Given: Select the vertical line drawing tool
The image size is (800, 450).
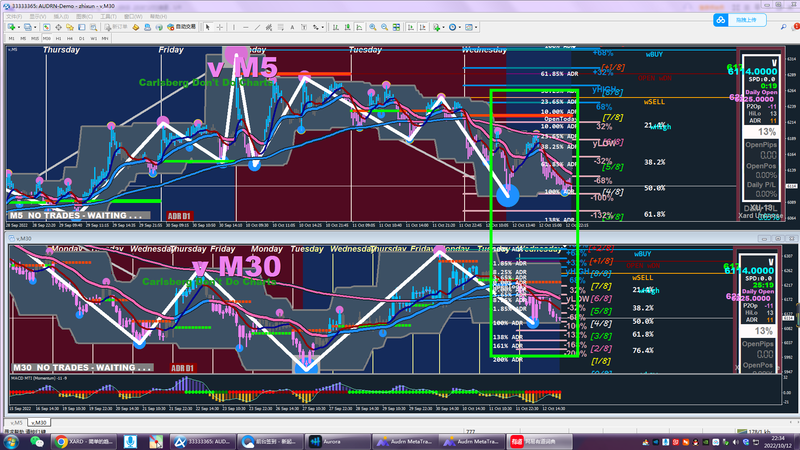Looking at the screenshot, I should (x=234, y=27).
